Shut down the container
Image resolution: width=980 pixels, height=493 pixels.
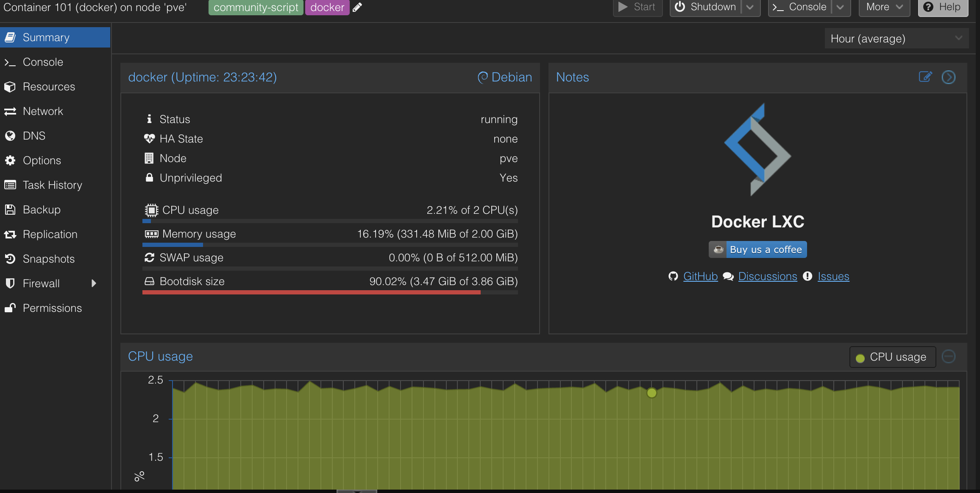pos(706,7)
